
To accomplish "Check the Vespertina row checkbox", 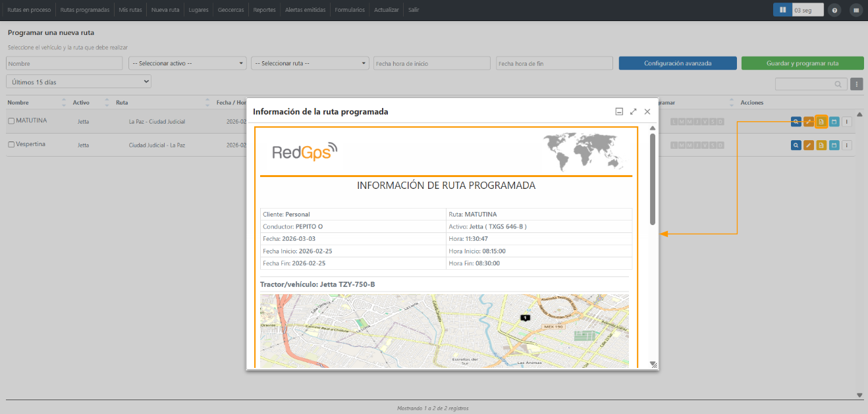I will click(x=11, y=144).
